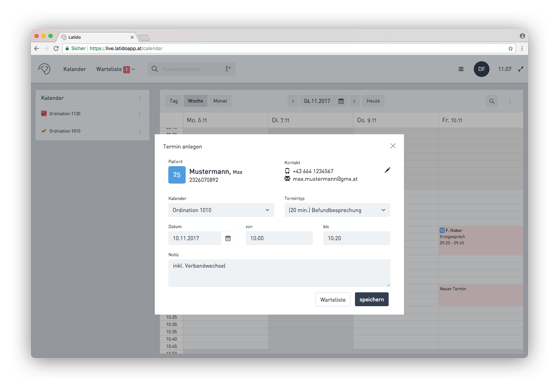Switch to the Monat view tab
This screenshot has width=560, height=390.
pos(220,101)
